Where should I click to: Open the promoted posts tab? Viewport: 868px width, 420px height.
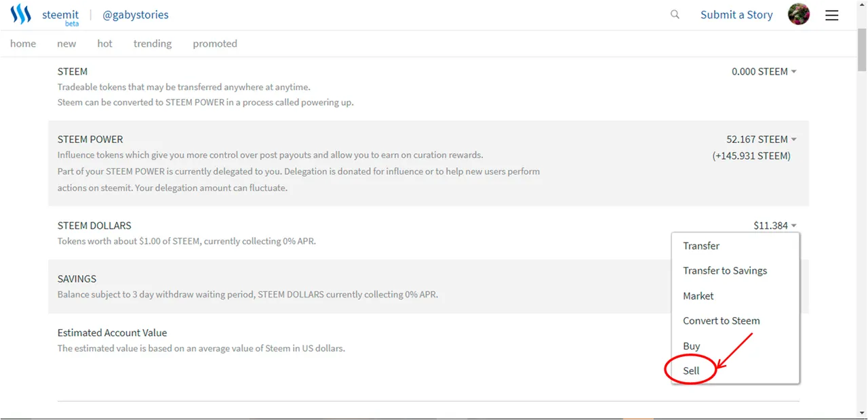click(x=215, y=43)
